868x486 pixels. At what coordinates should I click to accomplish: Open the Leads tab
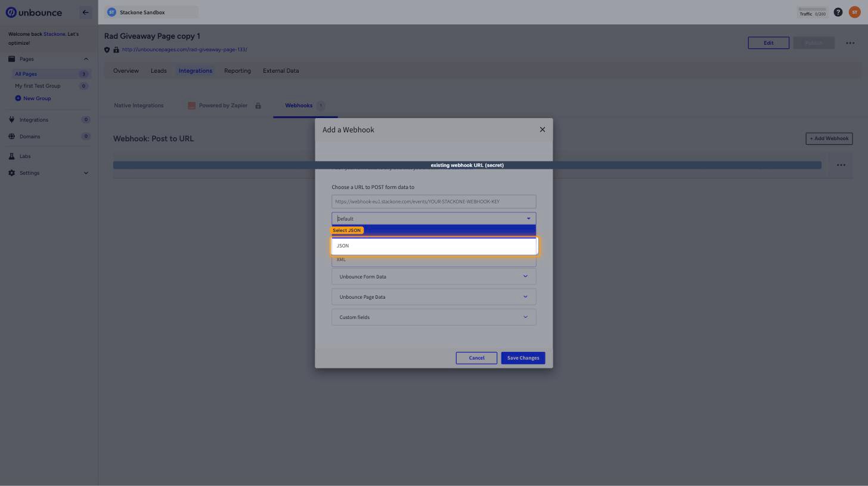click(x=159, y=70)
